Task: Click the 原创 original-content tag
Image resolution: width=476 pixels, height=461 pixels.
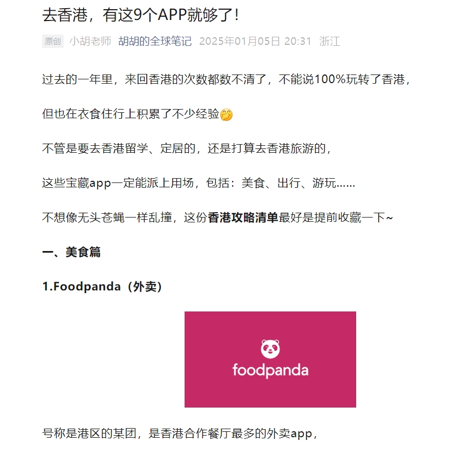Action: click(52, 41)
